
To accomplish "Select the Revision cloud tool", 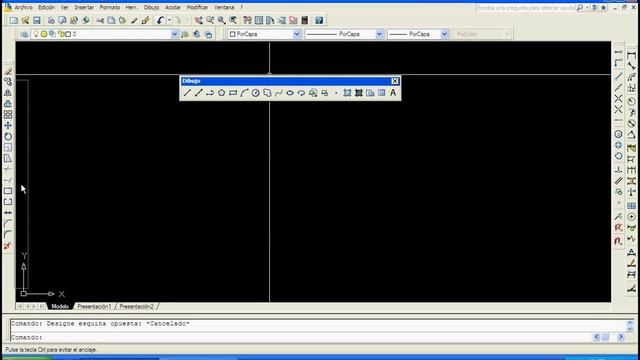I will [x=267, y=93].
